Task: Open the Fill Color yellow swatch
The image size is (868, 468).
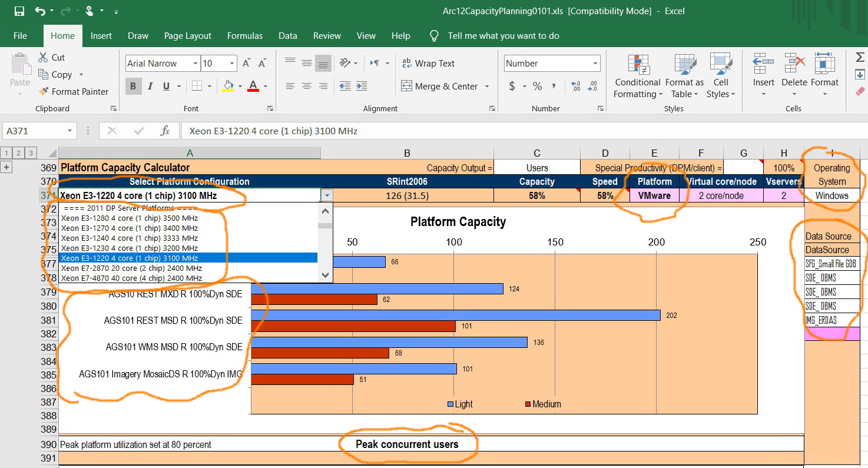Action: point(228,86)
